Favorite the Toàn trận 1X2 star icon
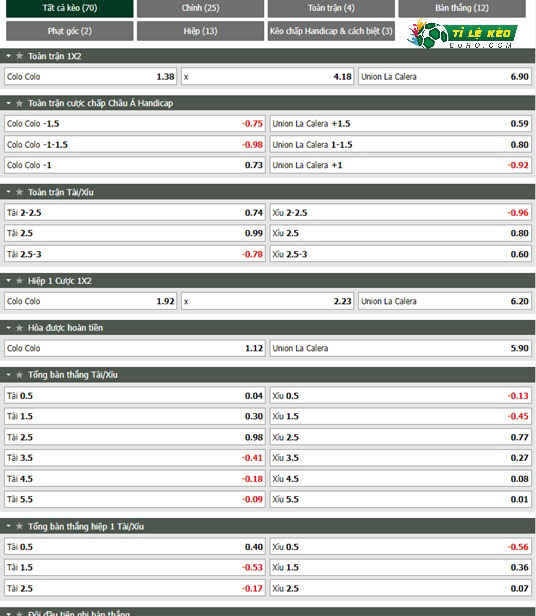The height and width of the screenshot is (616, 536). point(19,56)
